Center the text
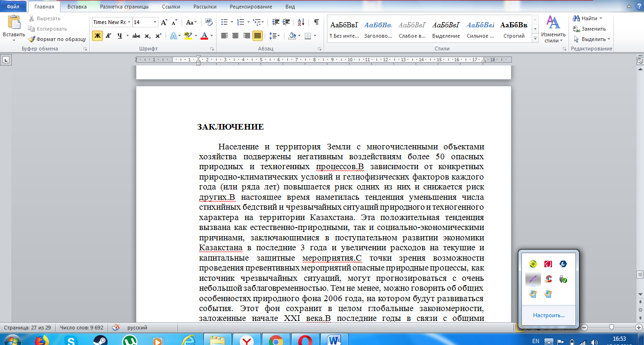Viewport: 644px width, 345px height. pyautogui.click(x=235, y=36)
